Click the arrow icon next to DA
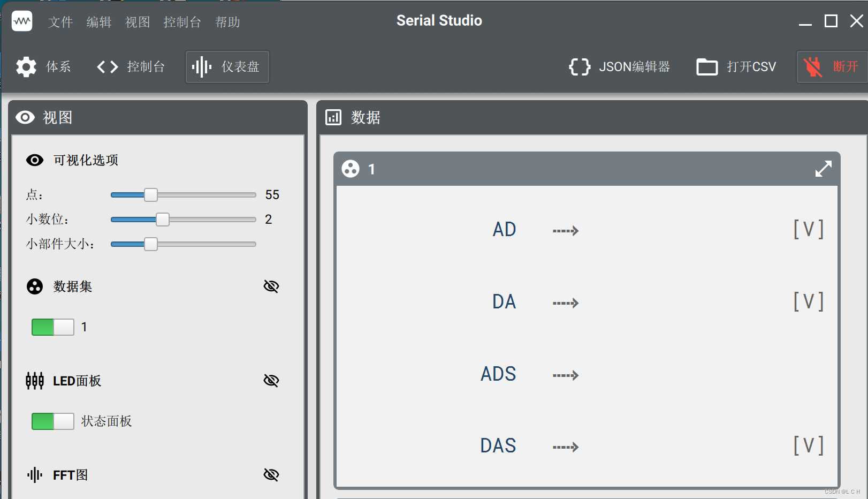 pyautogui.click(x=566, y=303)
